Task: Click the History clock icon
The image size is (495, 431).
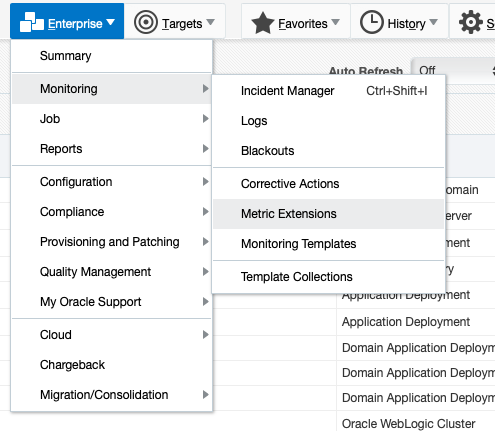Action: tap(372, 22)
